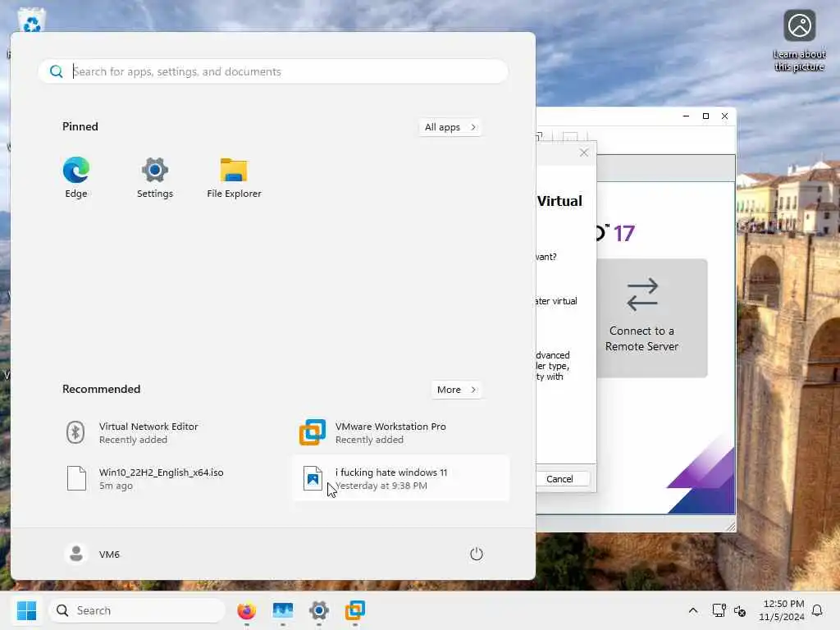Maximize the VMware Workstation window
840x630 pixels.
click(705, 116)
